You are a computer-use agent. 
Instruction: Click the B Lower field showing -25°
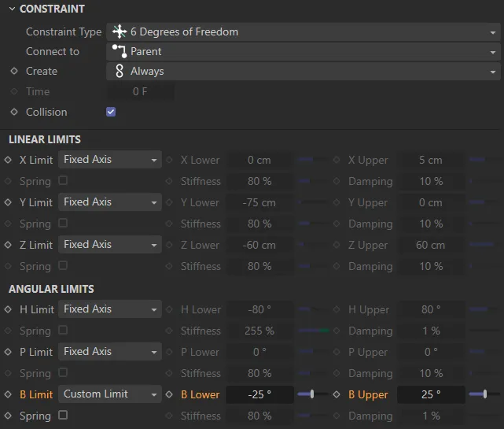pyautogui.click(x=259, y=394)
